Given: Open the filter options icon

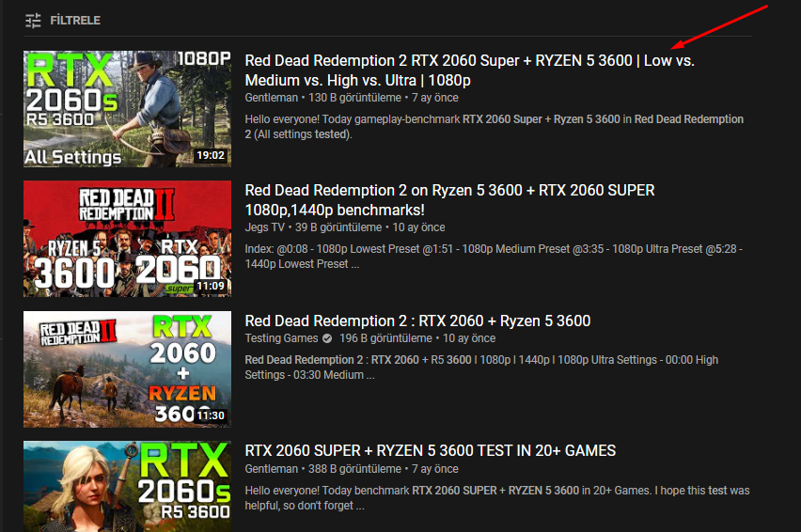Looking at the screenshot, I should click(33, 21).
